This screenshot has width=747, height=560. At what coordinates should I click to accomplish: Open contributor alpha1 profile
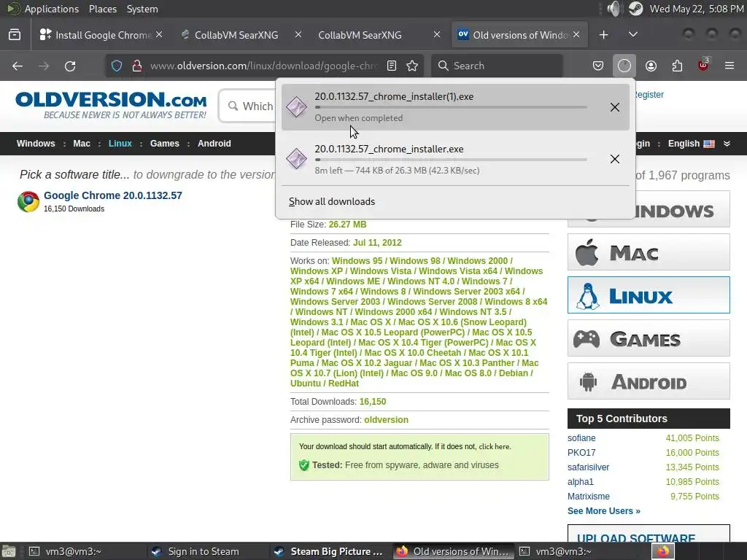coord(580,481)
